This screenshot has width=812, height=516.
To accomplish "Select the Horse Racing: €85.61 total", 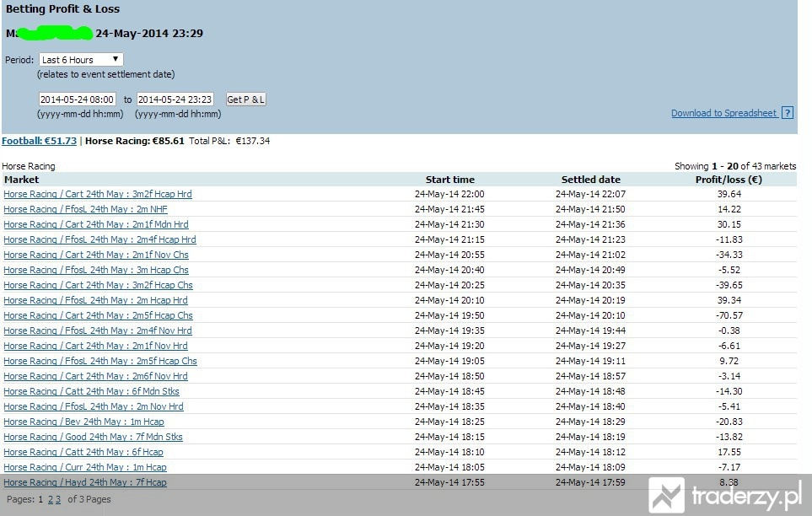I will [x=135, y=141].
